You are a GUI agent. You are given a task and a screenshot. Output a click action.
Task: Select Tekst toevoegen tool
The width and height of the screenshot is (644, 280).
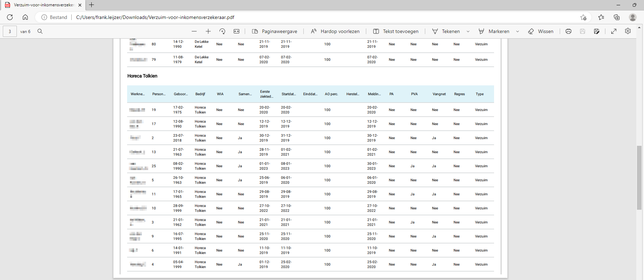[x=396, y=31]
